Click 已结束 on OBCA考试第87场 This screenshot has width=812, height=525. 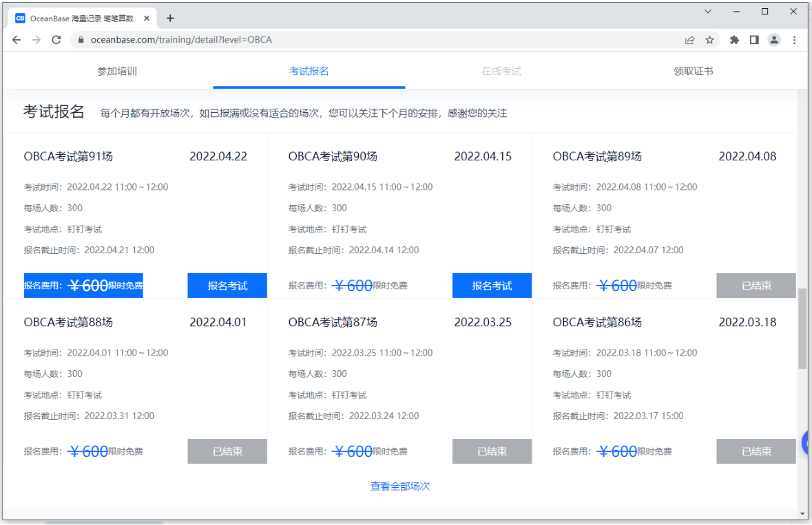pyautogui.click(x=492, y=451)
